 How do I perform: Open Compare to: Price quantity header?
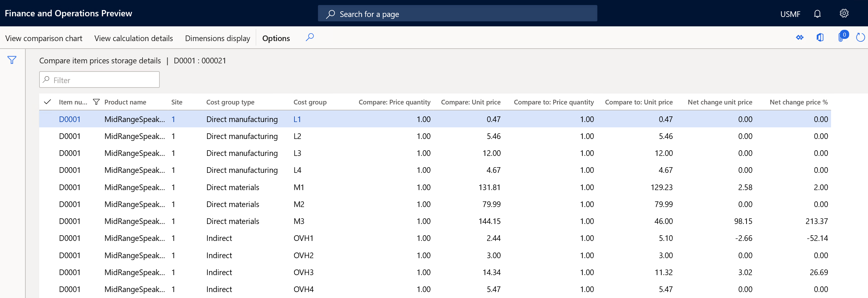(x=554, y=102)
